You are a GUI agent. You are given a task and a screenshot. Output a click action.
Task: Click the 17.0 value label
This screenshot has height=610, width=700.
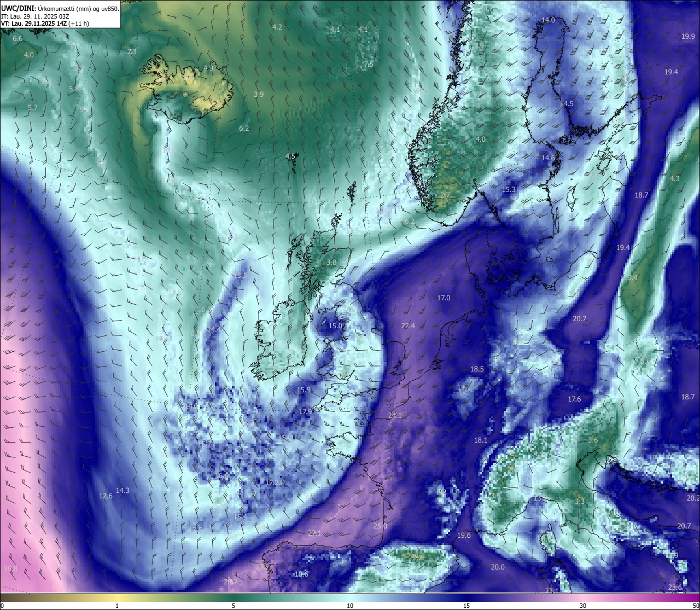pyautogui.click(x=444, y=298)
